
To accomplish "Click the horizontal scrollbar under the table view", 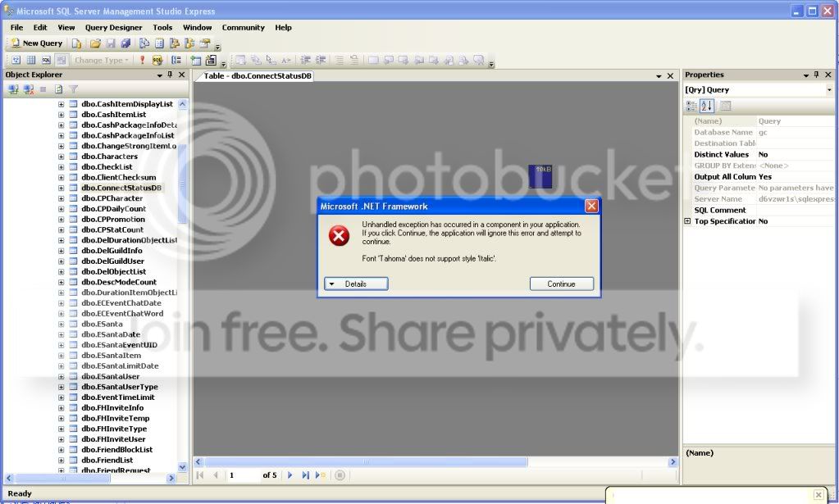I will click(361, 462).
